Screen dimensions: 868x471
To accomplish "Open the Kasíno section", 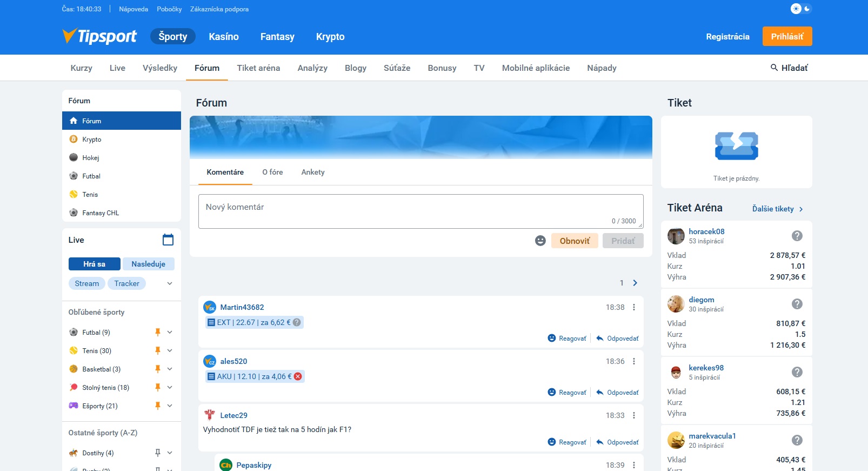I will pyautogui.click(x=224, y=36).
